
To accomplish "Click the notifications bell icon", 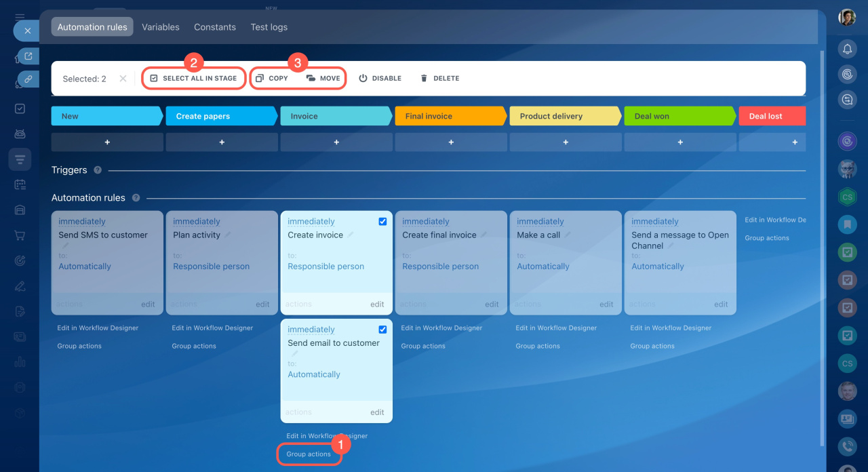I will click(847, 49).
